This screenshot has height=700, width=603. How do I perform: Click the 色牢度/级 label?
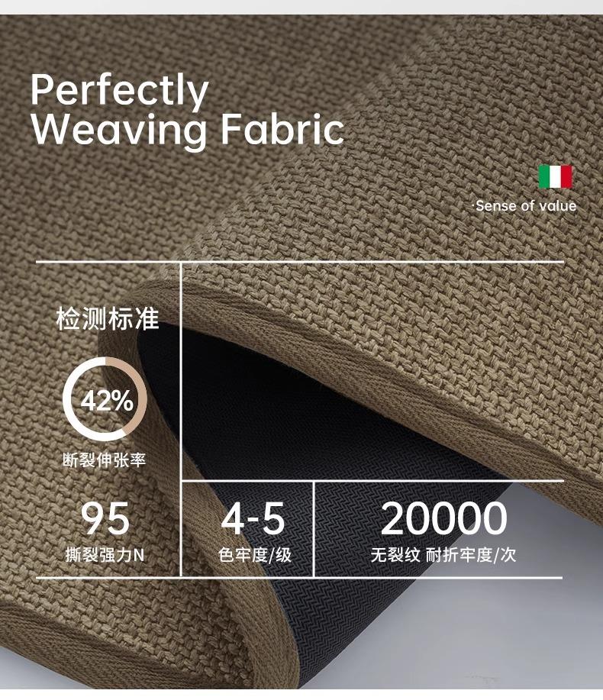tap(255, 555)
